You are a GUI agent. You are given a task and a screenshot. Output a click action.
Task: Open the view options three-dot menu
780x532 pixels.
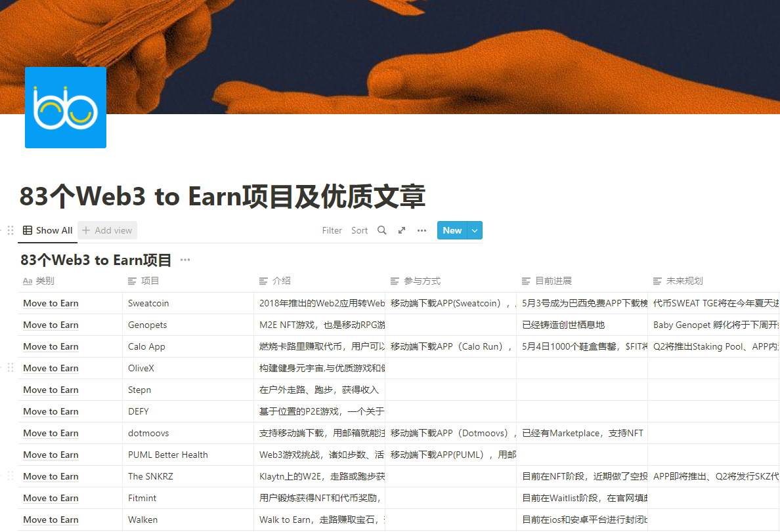pyautogui.click(x=422, y=230)
